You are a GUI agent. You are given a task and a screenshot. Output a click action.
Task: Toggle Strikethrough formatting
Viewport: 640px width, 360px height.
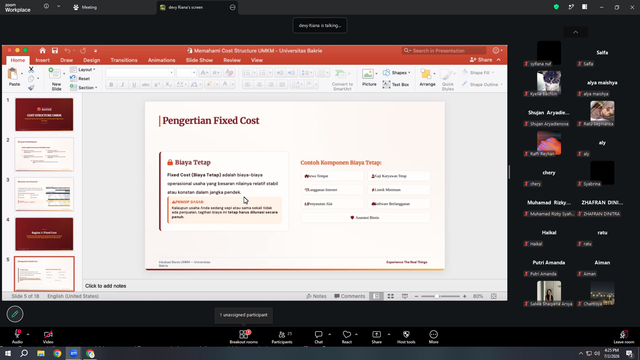(145, 84)
